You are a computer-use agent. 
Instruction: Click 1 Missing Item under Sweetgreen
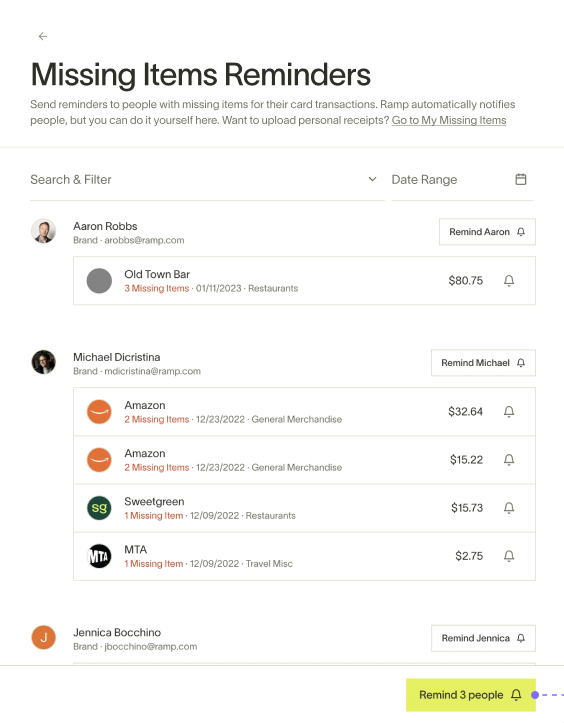[x=154, y=516]
